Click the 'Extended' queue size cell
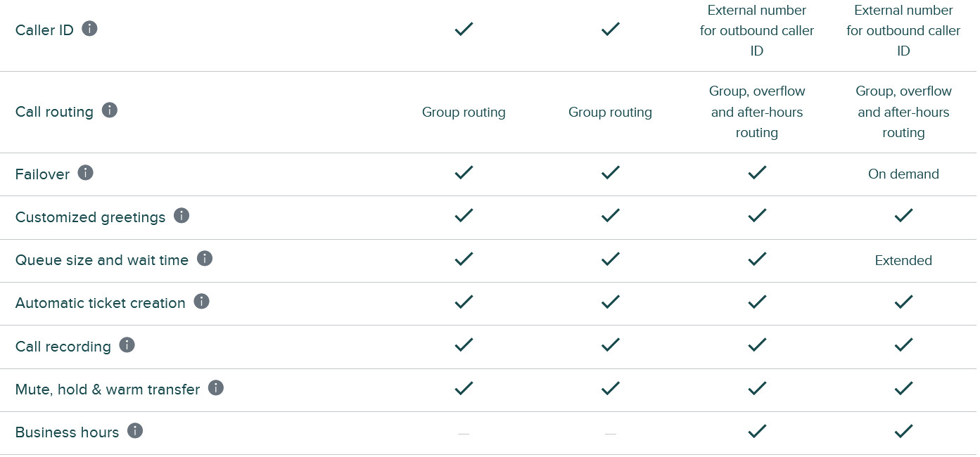This screenshot has height=457, width=980. [903, 260]
